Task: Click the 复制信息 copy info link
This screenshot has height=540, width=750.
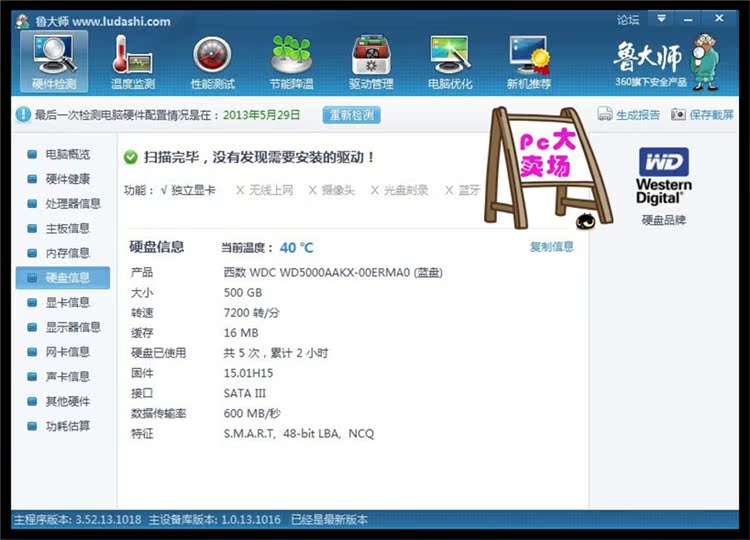Action: 551,247
